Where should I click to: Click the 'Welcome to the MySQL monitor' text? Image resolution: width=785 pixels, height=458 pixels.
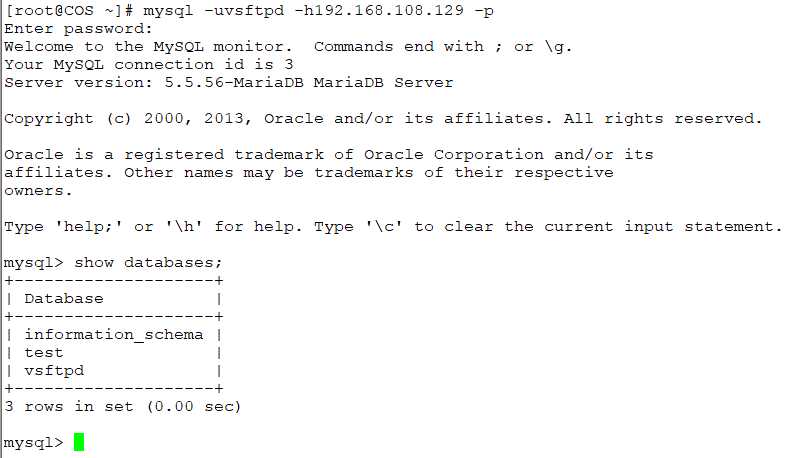pyautogui.click(x=148, y=47)
